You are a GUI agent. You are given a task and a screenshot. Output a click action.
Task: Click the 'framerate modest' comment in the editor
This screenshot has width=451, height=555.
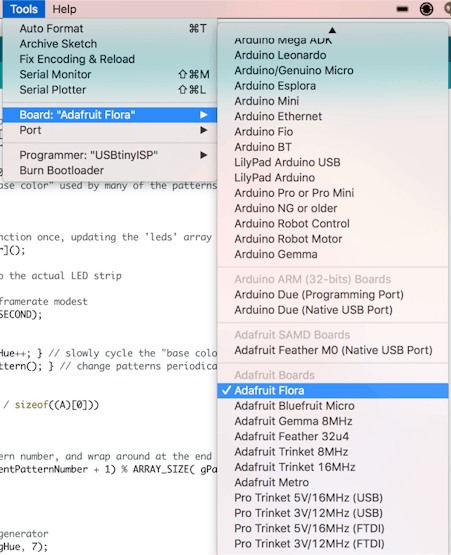coord(43,302)
